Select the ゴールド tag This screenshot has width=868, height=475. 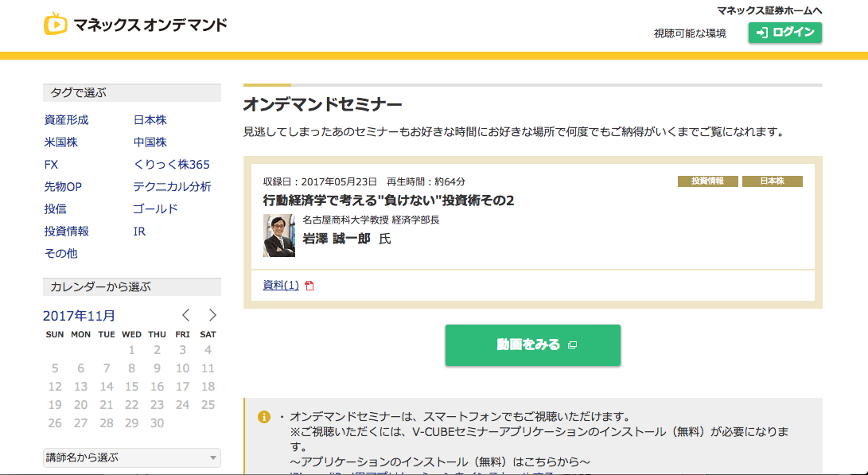point(155,209)
